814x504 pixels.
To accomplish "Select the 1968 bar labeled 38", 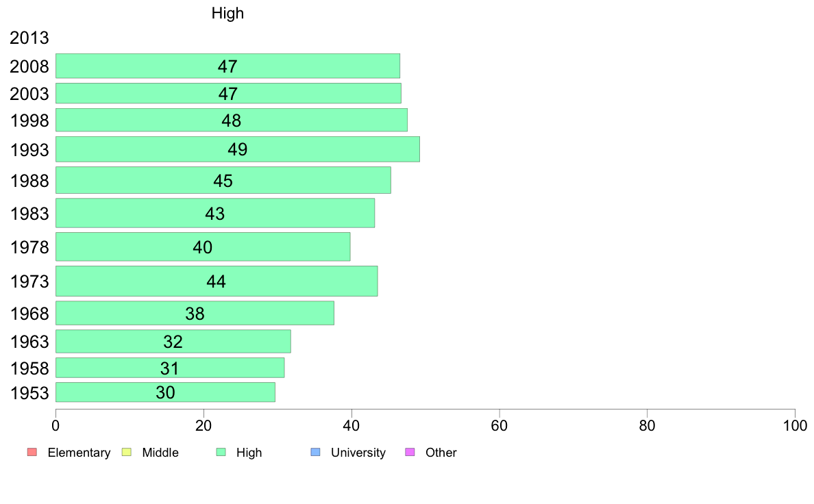I will pyautogui.click(x=195, y=314).
